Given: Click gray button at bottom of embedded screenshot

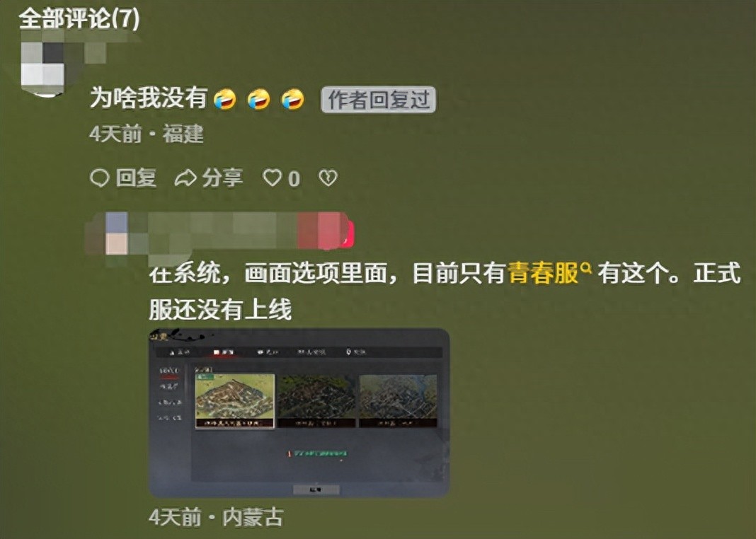Looking at the screenshot, I should (316, 490).
